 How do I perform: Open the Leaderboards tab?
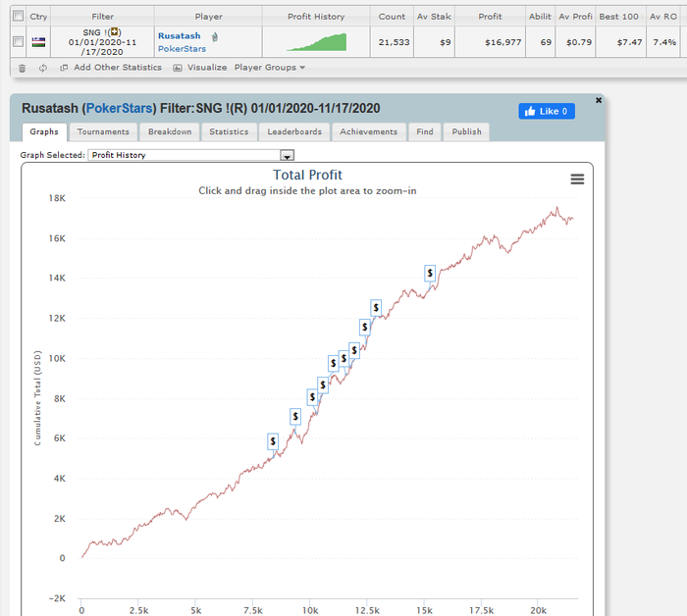pyautogui.click(x=294, y=131)
